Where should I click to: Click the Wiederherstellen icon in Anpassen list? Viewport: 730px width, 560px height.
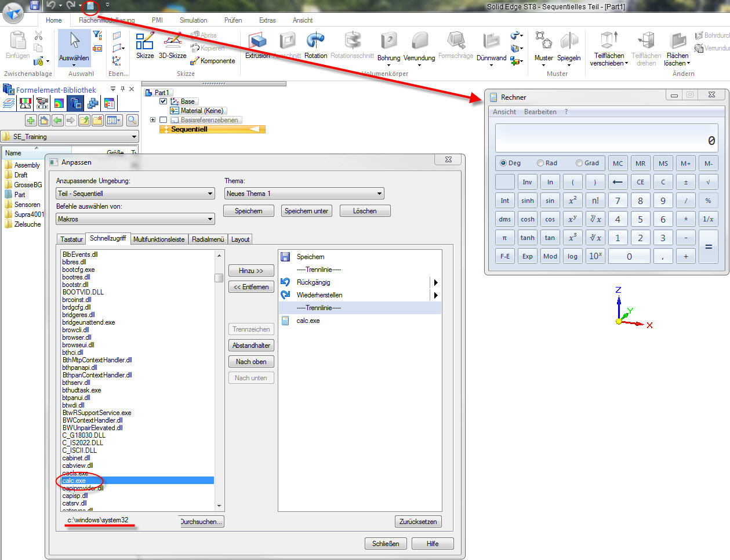click(x=285, y=294)
